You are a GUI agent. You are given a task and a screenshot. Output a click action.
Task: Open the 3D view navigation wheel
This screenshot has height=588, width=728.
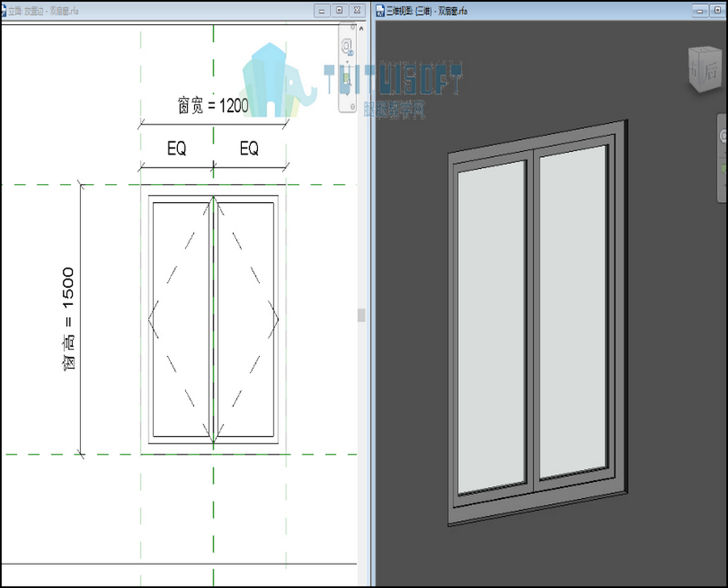724,136
